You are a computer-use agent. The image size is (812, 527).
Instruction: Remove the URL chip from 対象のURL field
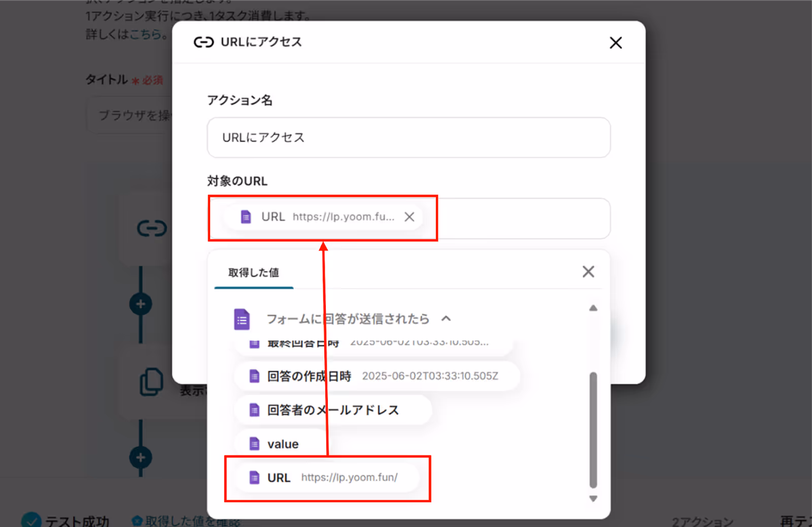(409, 217)
